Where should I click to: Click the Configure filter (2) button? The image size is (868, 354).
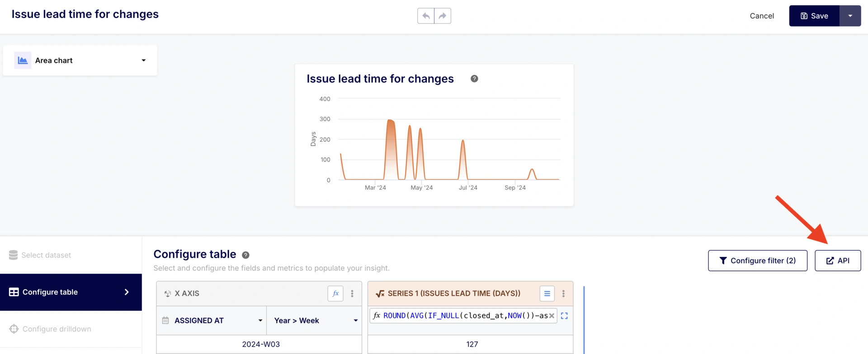tap(757, 261)
